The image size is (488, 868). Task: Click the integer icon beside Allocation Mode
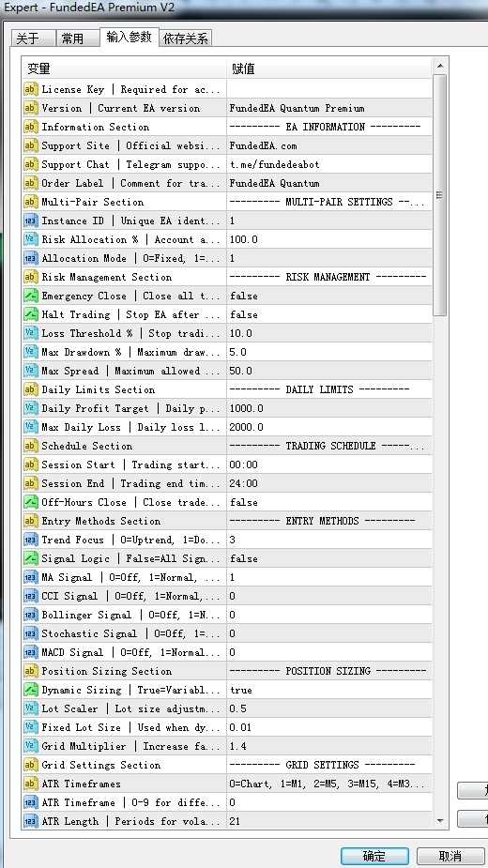(31, 258)
